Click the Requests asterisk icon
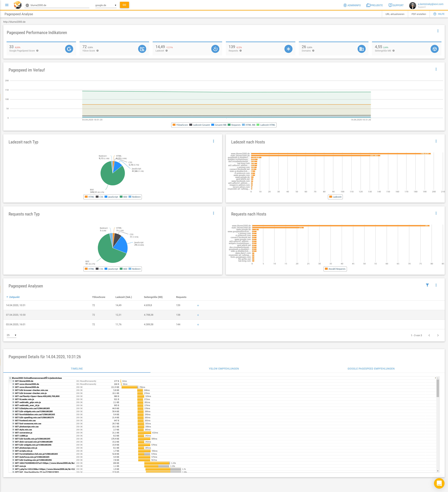 coord(288,49)
